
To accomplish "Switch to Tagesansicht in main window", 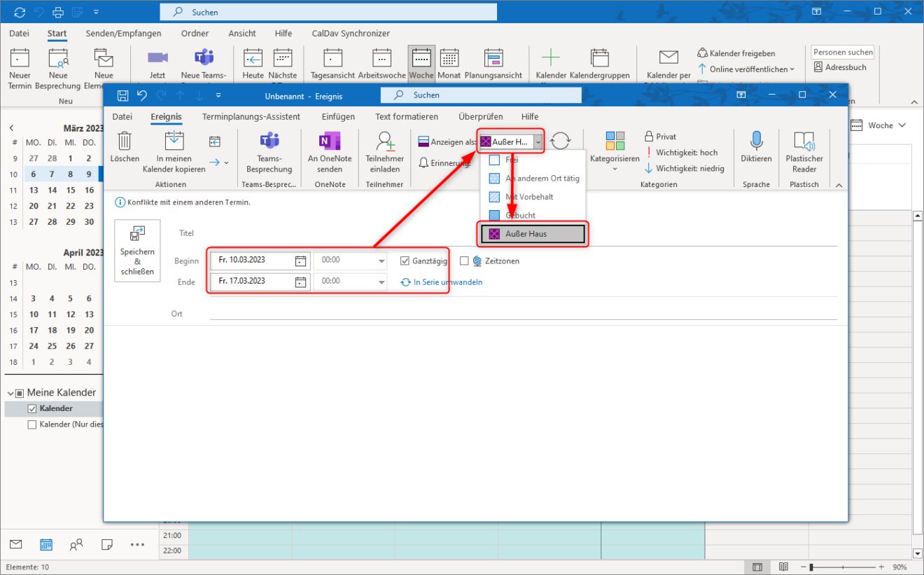I will point(332,64).
